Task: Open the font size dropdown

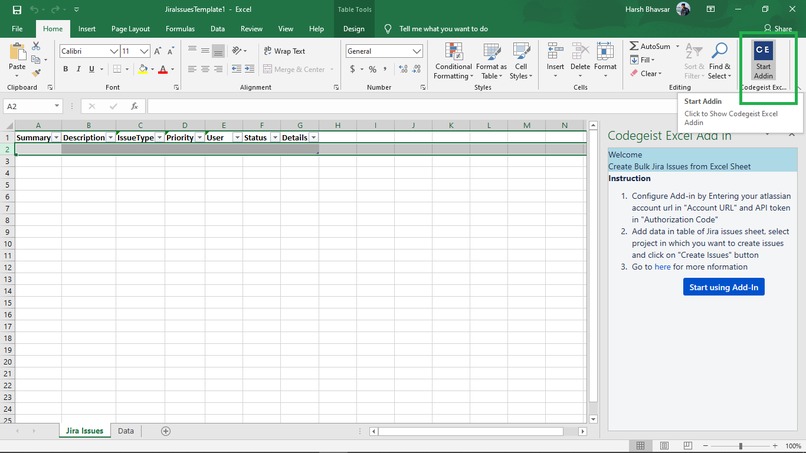Action: click(x=144, y=51)
